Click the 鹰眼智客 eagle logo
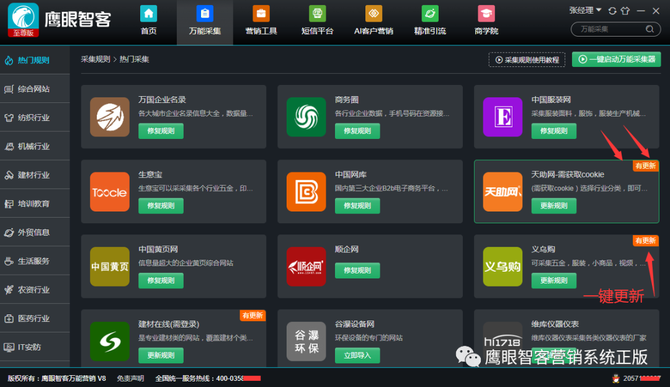Image resolution: width=670 pixels, height=387 pixels. [23, 20]
